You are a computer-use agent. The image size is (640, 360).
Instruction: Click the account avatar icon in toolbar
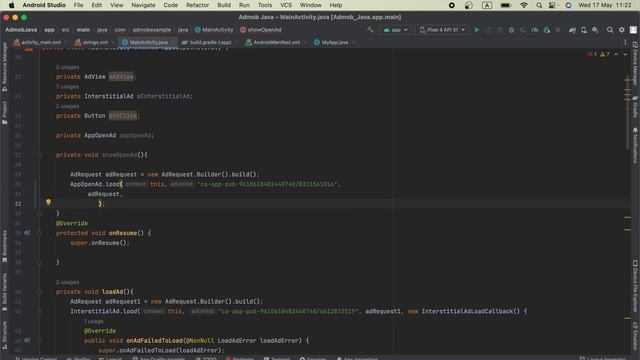tap(633, 30)
